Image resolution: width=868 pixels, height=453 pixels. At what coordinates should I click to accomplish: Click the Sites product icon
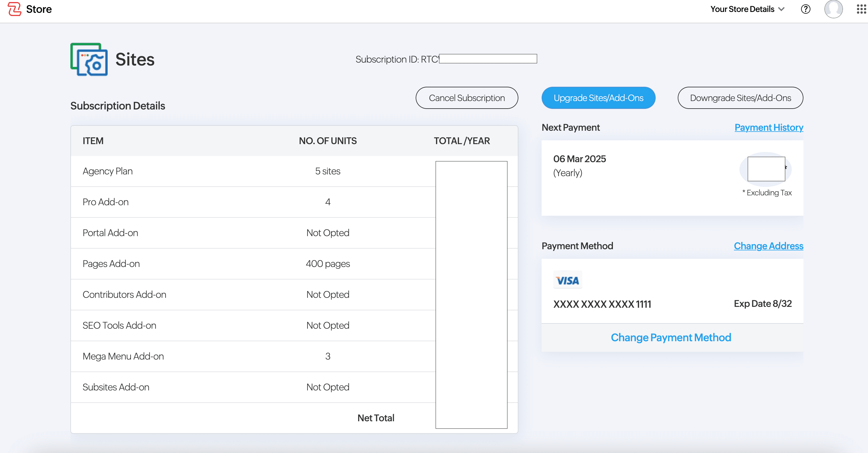pyautogui.click(x=89, y=59)
